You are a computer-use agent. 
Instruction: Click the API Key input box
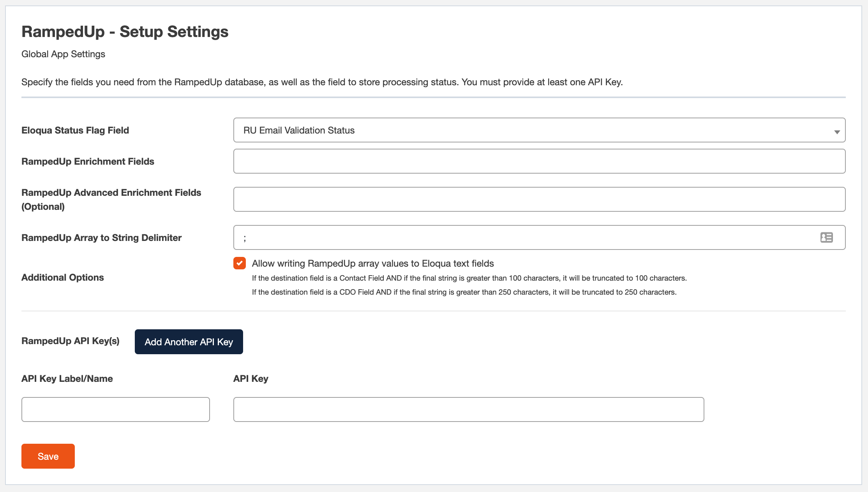[468, 409]
